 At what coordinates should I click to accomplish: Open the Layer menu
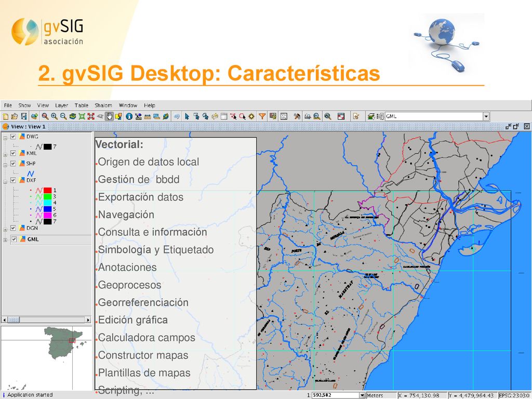pyautogui.click(x=61, y=105)
